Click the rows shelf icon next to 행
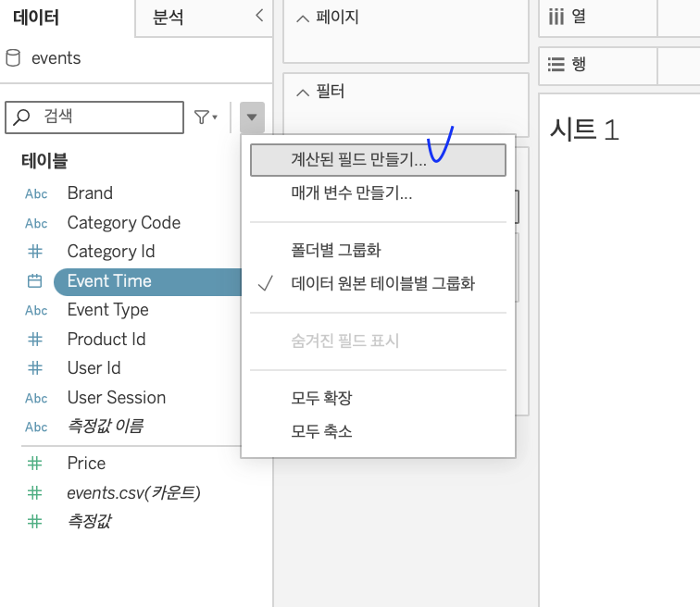Image resolution: width=700 pixels, height=607 pixels. (556, 64)
